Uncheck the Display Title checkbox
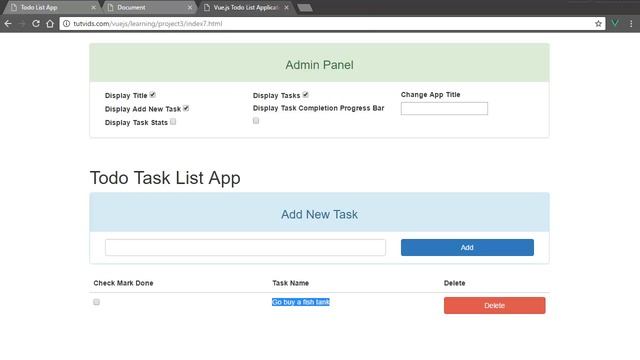Viewport: 640px width, 360px height. (x=152, y=95)
